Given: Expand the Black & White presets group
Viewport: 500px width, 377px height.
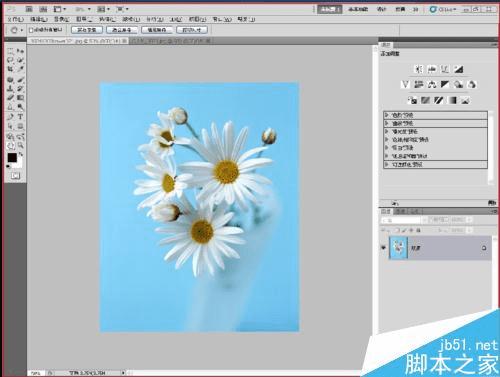Looking at the screenshot, I should point(386,148).
